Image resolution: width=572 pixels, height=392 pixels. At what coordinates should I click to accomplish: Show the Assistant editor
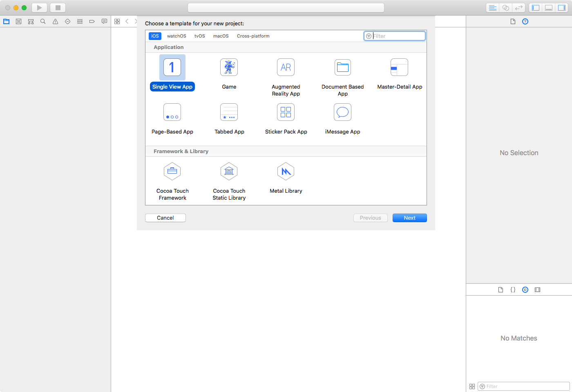(505, 8)
